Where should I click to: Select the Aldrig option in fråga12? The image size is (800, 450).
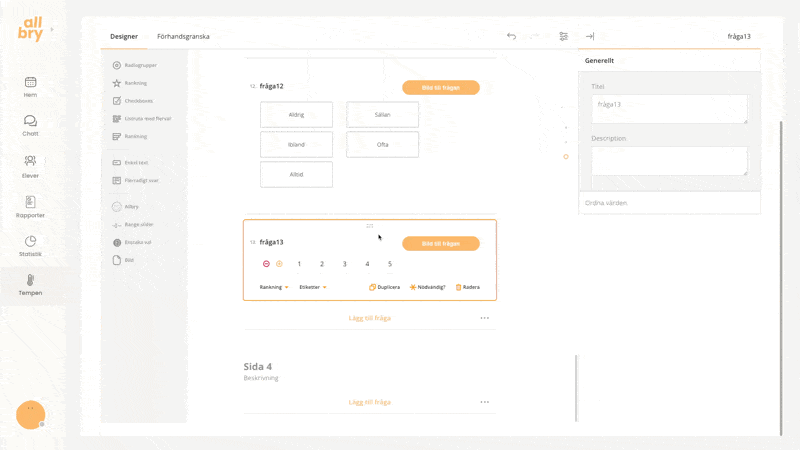(296, 115)
